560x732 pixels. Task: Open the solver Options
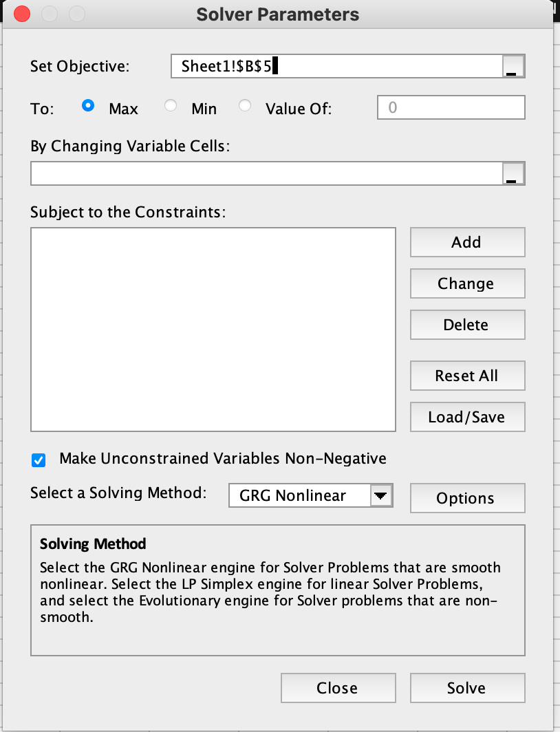[467, 498]
